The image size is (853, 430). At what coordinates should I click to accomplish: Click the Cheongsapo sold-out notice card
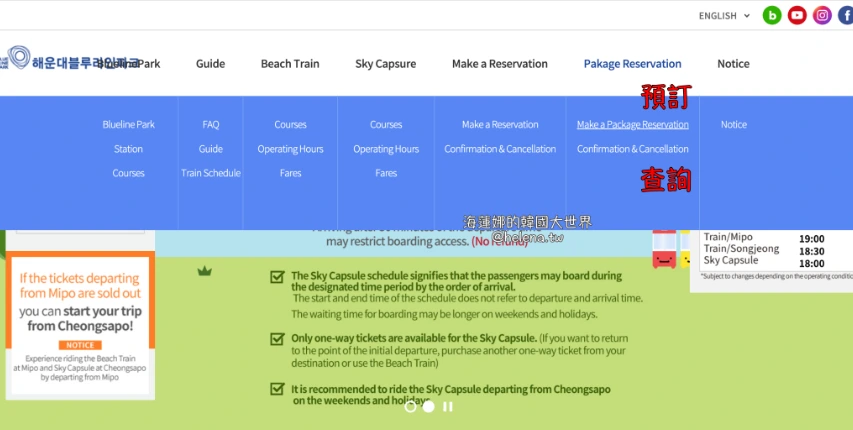pos(80,325)
